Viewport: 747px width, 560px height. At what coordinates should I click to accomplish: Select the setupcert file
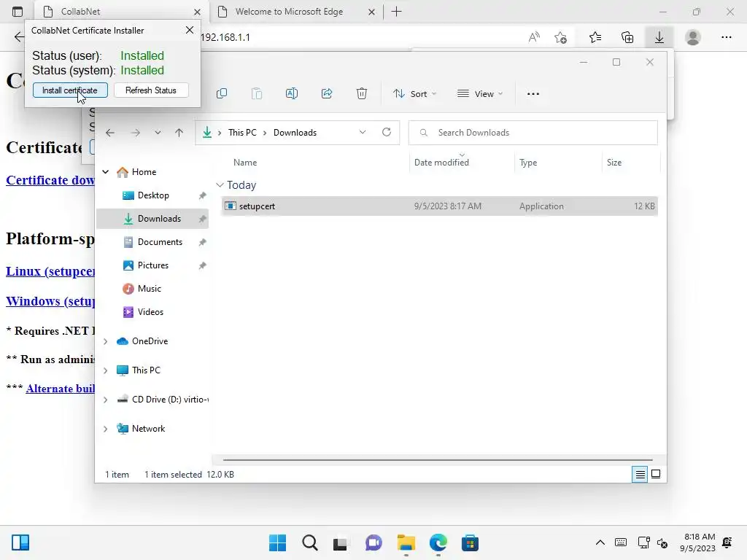(439, 206)
